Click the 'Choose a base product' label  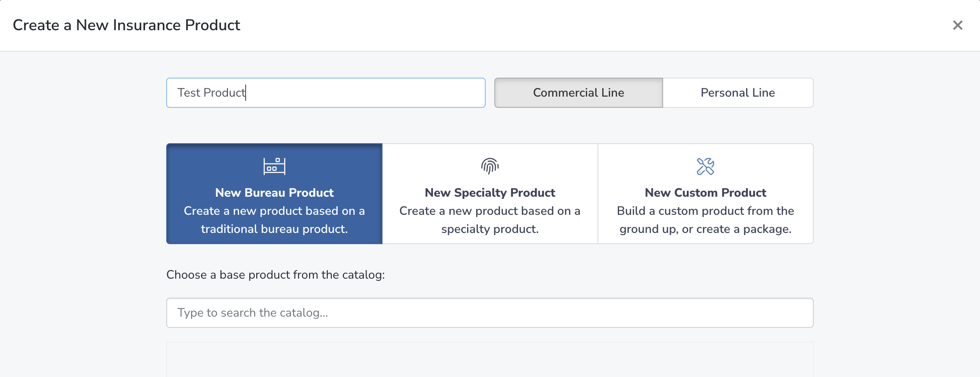click(275, 275)
